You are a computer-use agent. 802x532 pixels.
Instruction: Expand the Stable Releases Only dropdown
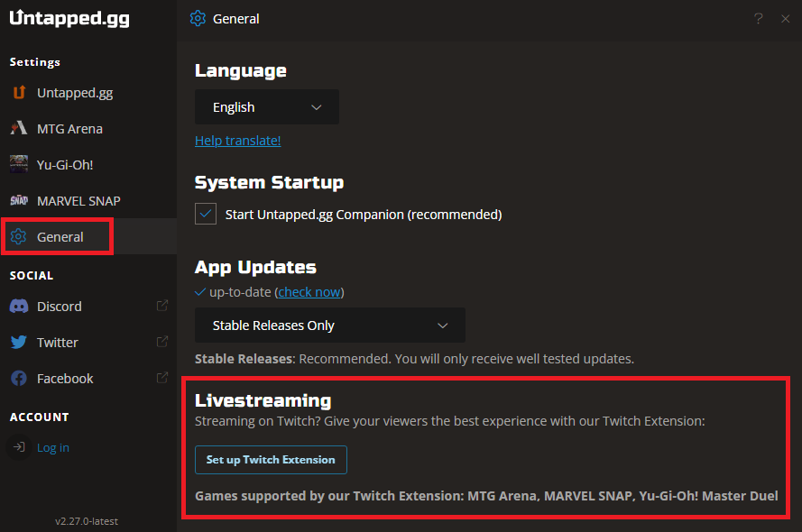click(x=330, y=325)
